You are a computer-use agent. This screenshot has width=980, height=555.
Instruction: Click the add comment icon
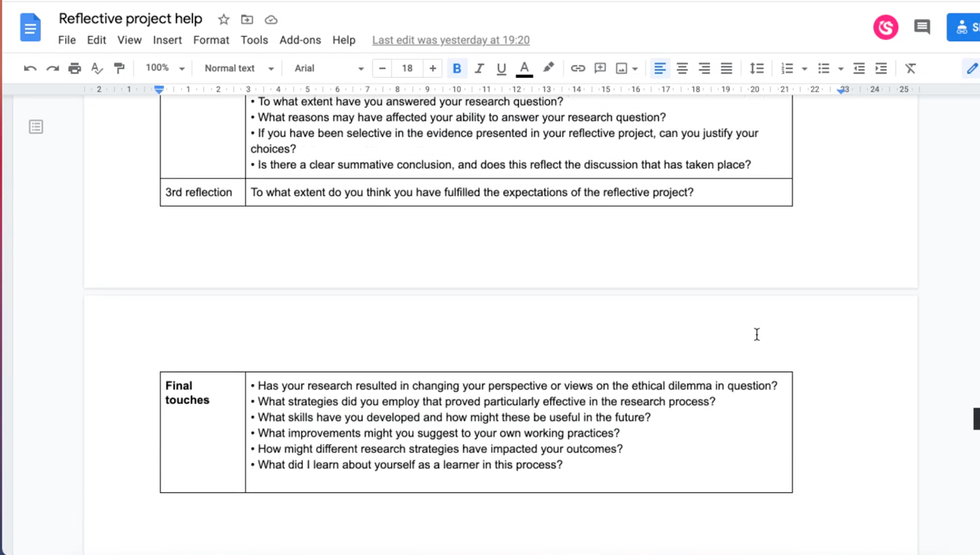click(600, 68)
